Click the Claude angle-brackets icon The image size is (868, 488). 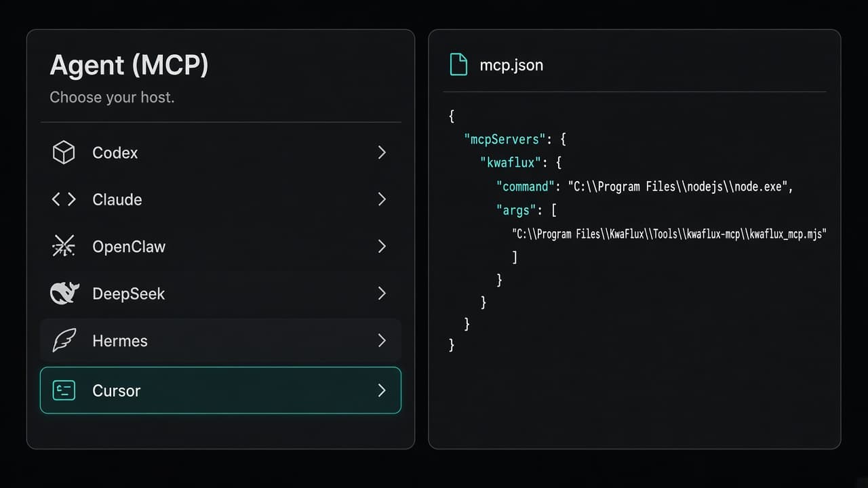[x=64, y=199]
